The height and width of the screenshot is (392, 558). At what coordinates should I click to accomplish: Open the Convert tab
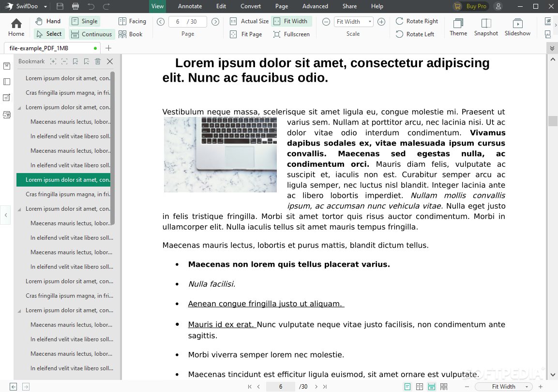(251, 6)
